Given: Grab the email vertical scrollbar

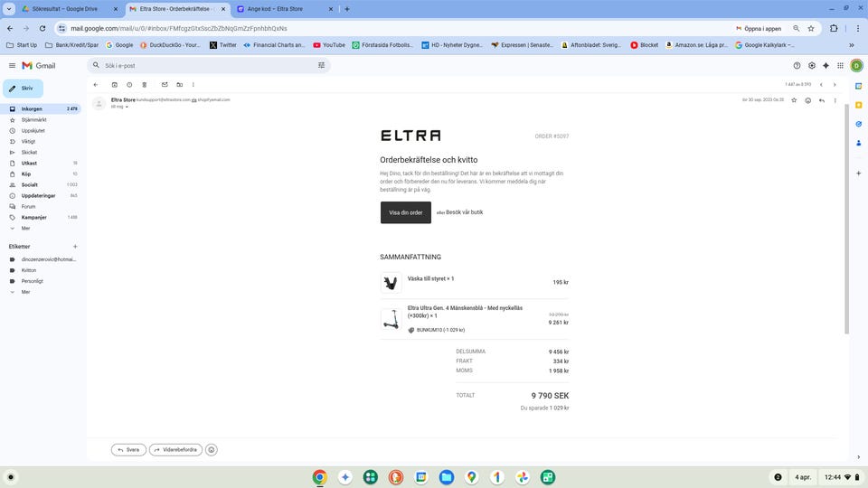Looking at the screenshot, I should coord(846,219).
